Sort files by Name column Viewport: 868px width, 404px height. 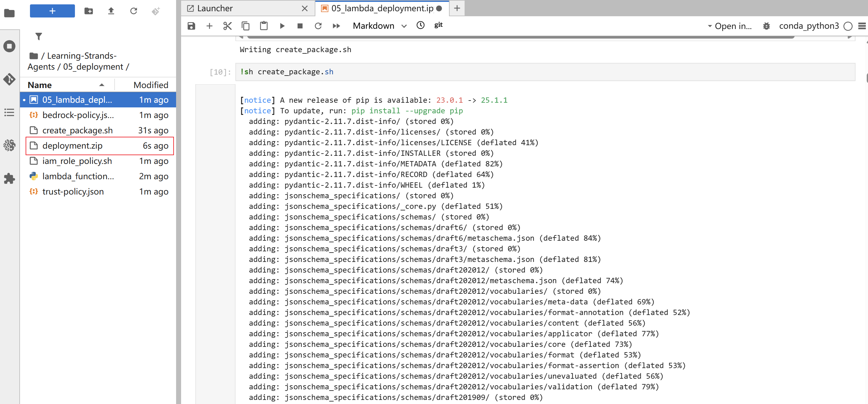[x=67, y=85]
